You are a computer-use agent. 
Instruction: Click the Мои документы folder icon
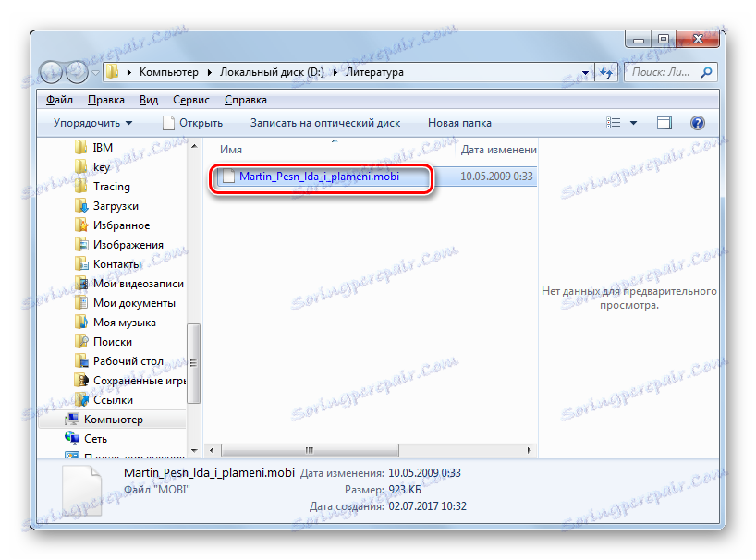pyautogui.click(x=81, y=303)
